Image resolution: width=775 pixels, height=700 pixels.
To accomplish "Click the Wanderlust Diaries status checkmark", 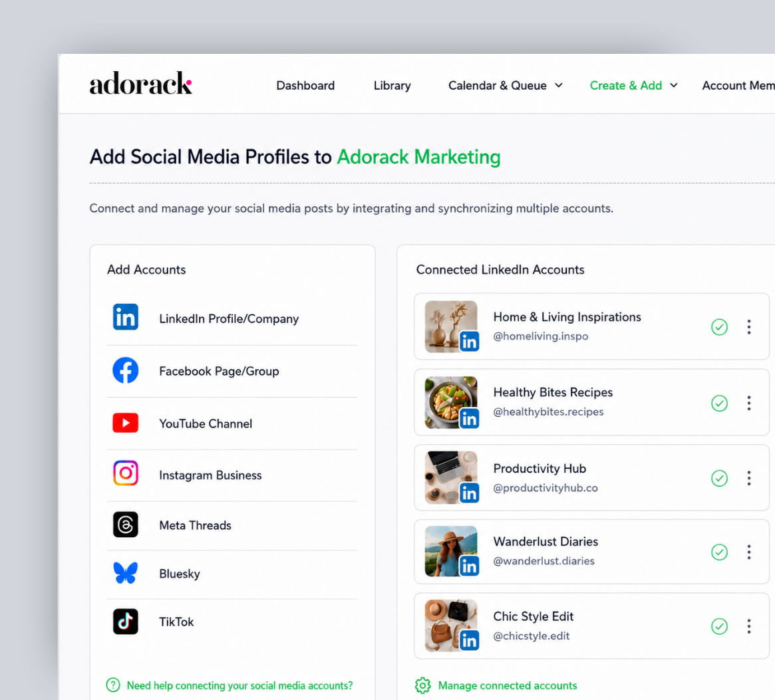I will click(719, 552).
